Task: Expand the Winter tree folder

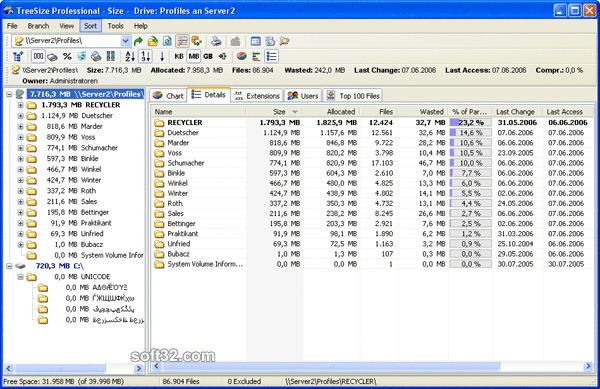Action: (20, 180)
